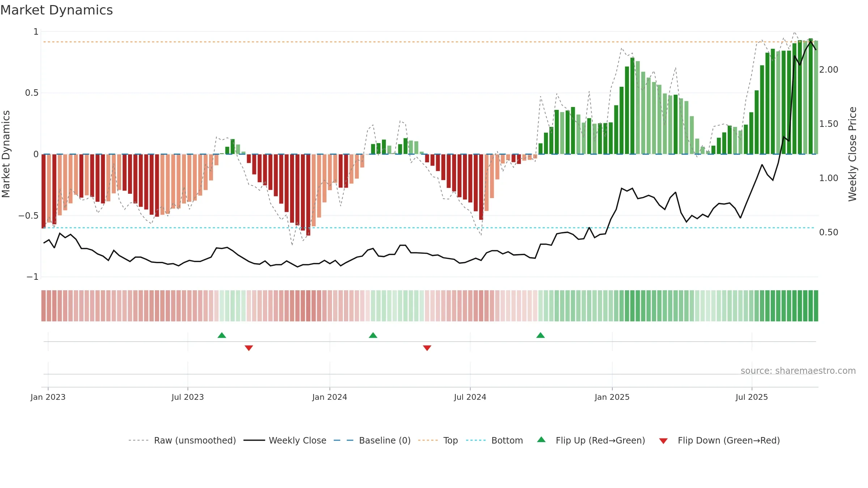Image resolution: width=868 pixels, height=488 pixels.
Task: Click the Jul 2024 axis label
Action: click(470, 397)
